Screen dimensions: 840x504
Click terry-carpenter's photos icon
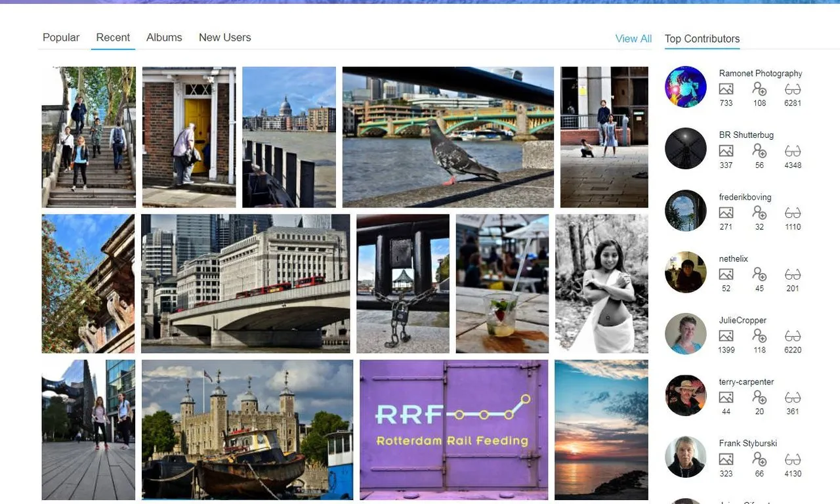click(726, 398)
